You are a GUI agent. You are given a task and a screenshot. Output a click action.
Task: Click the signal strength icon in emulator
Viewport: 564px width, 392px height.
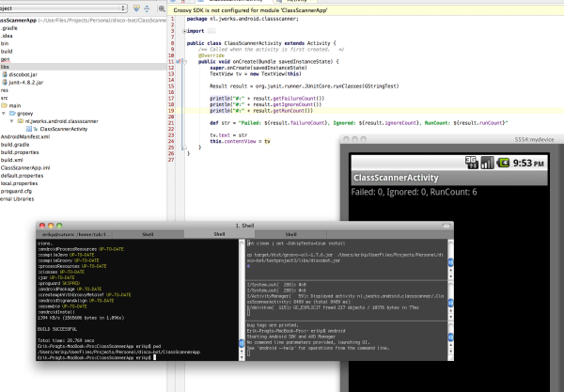[x=487, y=163]
